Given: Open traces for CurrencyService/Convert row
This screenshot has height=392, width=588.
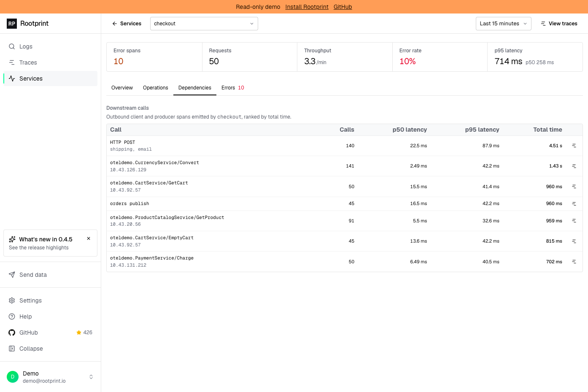Looking at the screenshot, I should click(x=574, y=166).
